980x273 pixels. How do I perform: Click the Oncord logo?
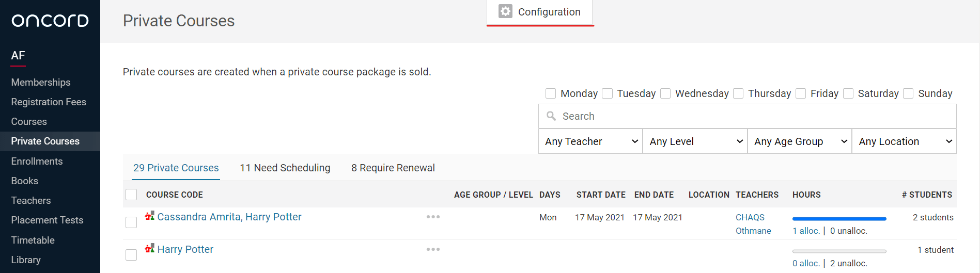50,21
